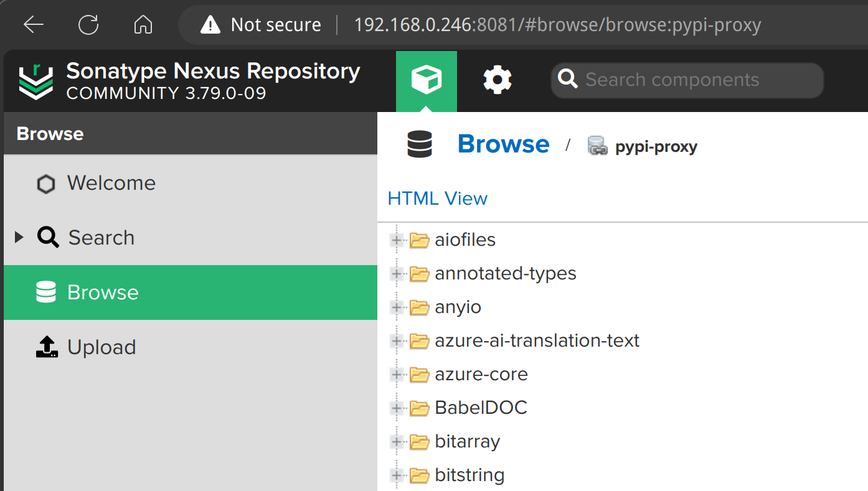Screen dimensions: 868x491
Task: Click the Browse breadcrumb heading link
Action: pyautogui.click(x=504, y=144)
